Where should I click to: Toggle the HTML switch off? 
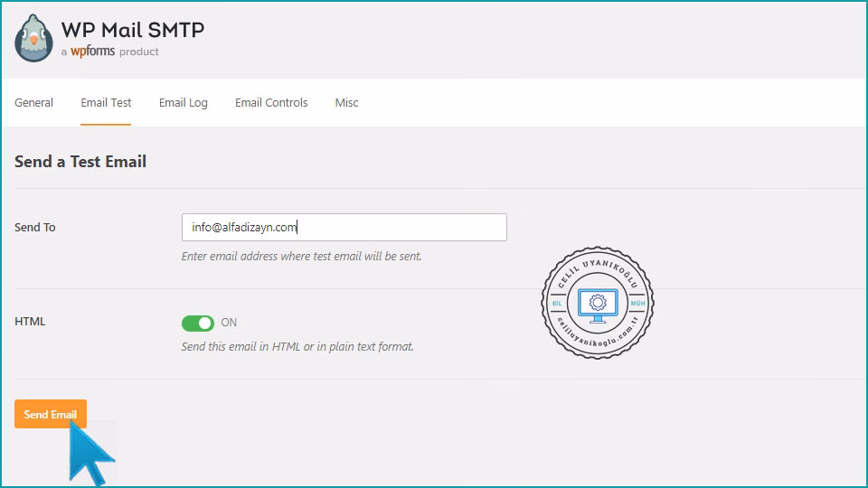coord(198,324)
